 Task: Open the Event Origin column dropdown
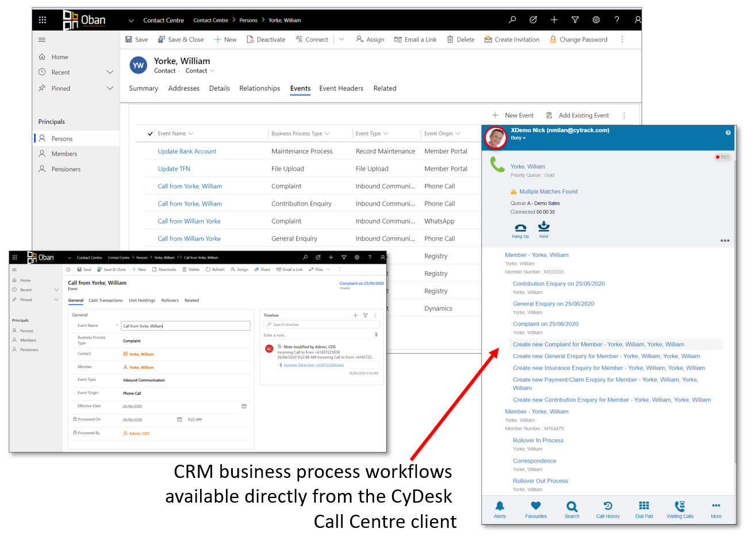(458, 134)
